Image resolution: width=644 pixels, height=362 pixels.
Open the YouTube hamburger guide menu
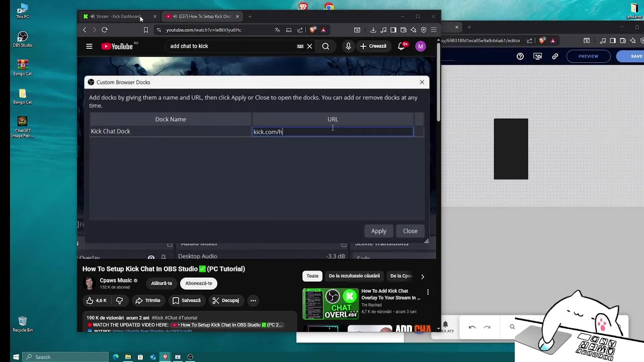pyautogui.click(x=89, y=46)
